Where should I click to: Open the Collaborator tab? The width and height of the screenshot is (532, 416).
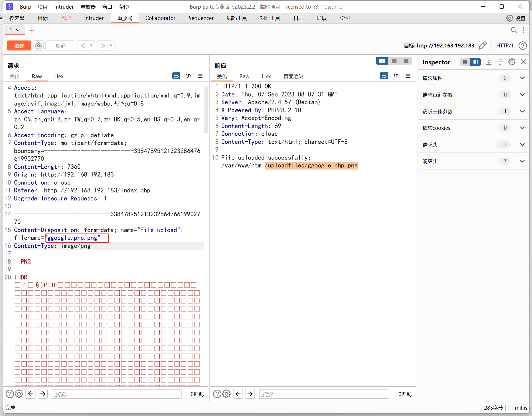[160, 18]
